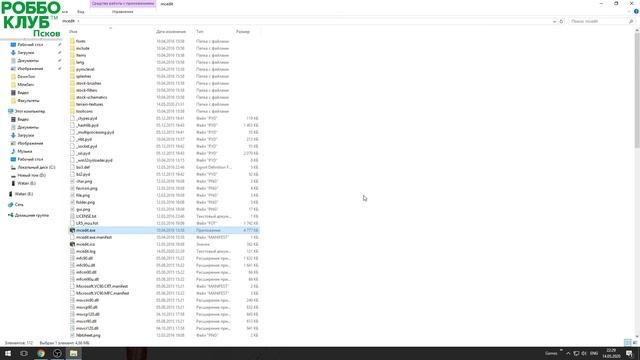Open Домашняя группа in the navigation pane
The height and width of the screenshot is (360, 640).
[x=32, y=215]
